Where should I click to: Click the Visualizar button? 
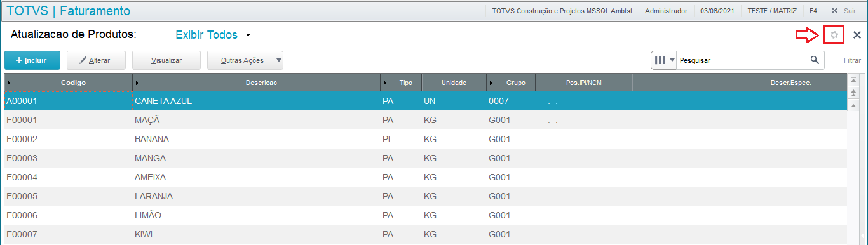pyautogui.click(x=166, y=60)
